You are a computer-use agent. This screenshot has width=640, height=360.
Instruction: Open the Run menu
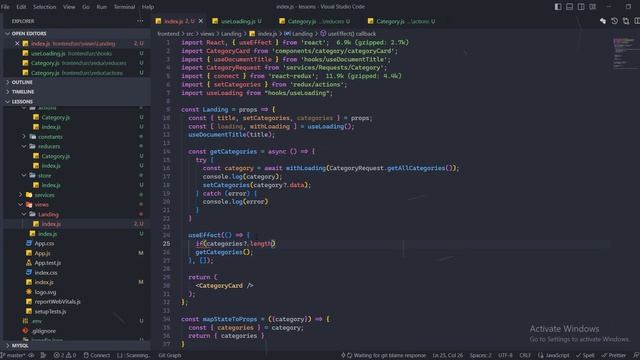(101, 7)
